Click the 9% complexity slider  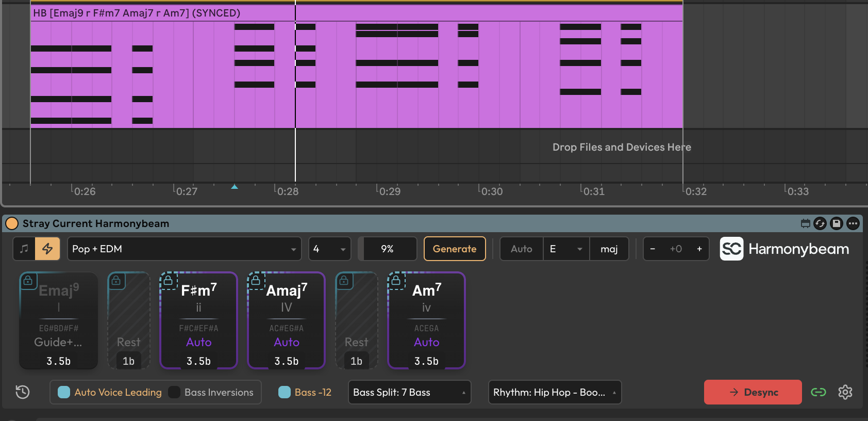pos(388,249)
